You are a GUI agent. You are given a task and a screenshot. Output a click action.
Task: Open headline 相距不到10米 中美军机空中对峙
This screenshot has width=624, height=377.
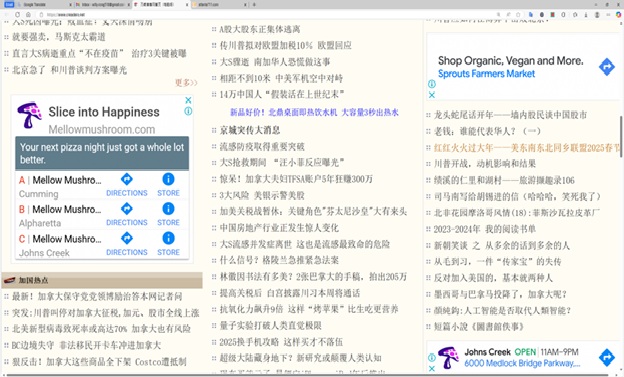click(281, 78)
